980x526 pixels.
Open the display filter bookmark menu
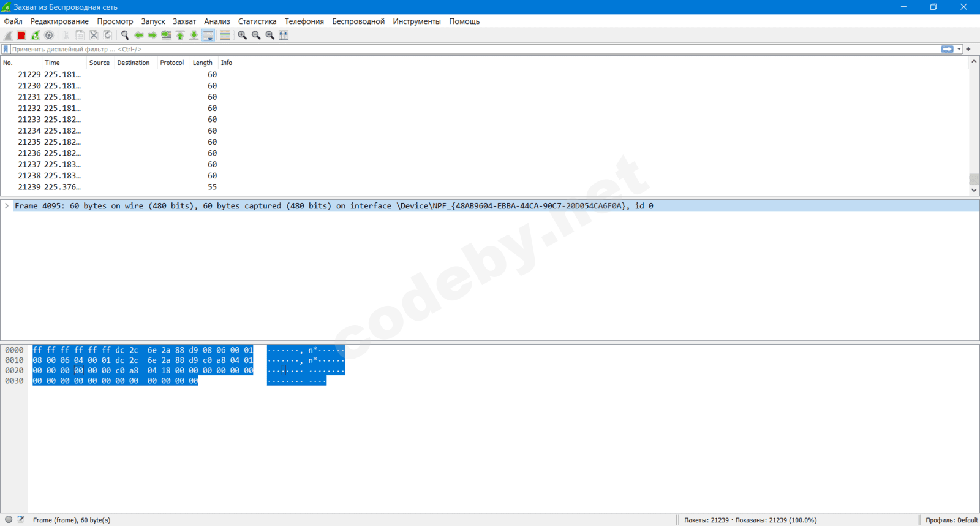coord(6,49)
